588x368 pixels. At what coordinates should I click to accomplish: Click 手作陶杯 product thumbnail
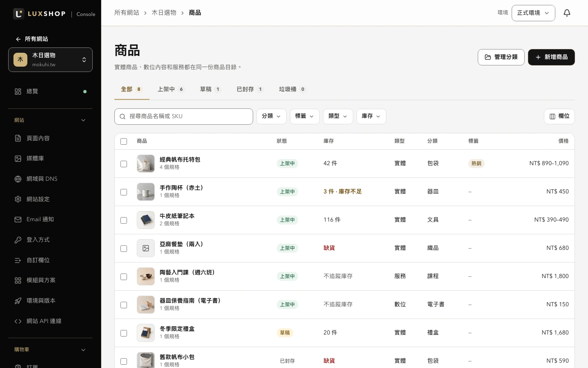[146, 192]
